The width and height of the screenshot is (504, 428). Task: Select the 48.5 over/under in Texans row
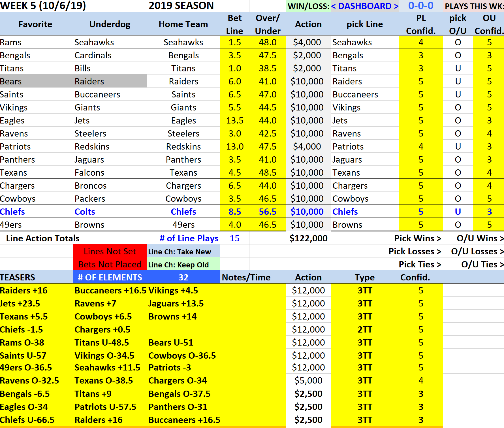pos(268,173)
